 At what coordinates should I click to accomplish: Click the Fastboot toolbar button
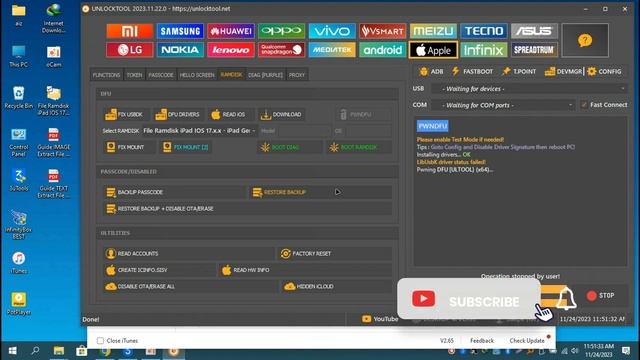(x=472, y=71)
